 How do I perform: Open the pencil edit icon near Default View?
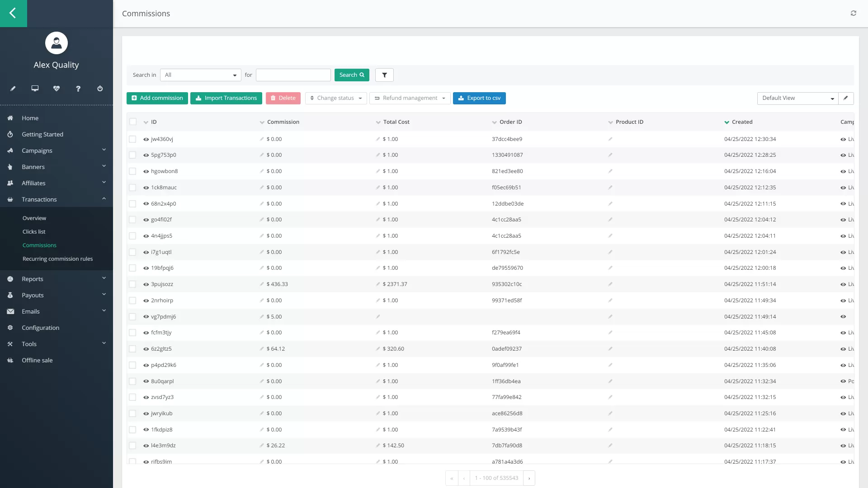(x=846, y=98)
